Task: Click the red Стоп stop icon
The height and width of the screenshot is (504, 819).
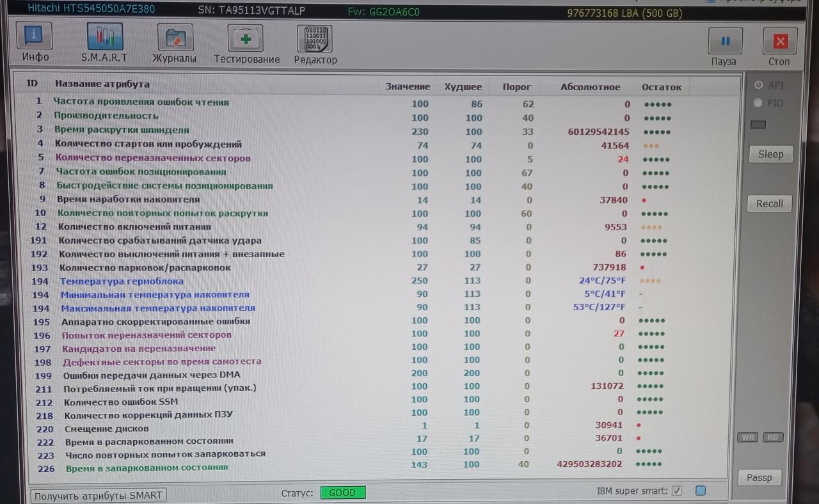Action: (x=779, y=42)
